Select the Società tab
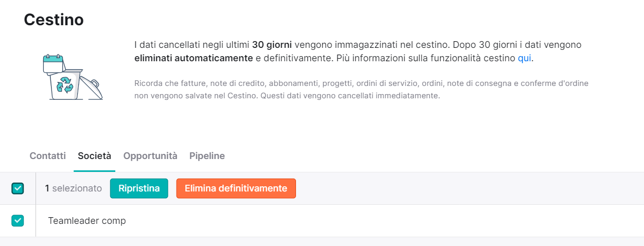 (94, 156)
